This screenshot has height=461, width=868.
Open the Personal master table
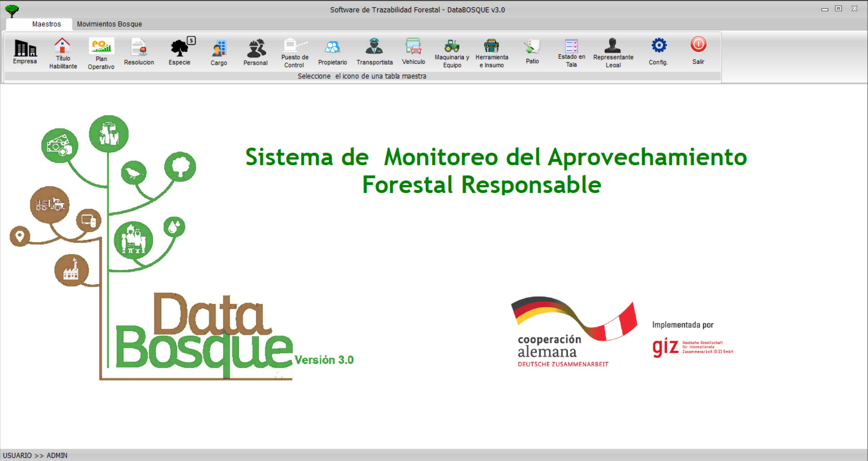tap(256, 48)
